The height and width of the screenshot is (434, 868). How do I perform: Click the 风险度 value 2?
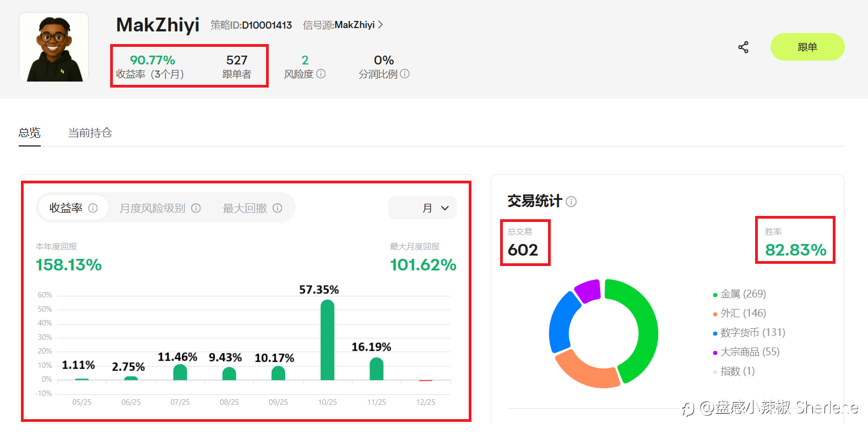(305, 60)
